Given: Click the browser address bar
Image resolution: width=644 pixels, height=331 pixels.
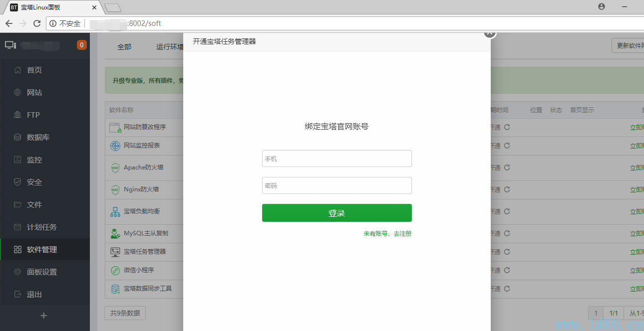Looking at the screenshot, I should point(344,23).
